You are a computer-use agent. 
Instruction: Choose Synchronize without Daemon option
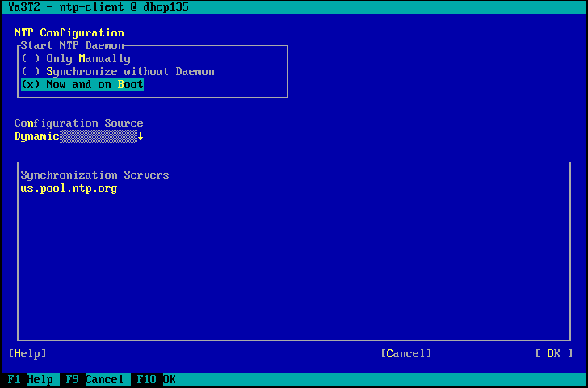118,72
